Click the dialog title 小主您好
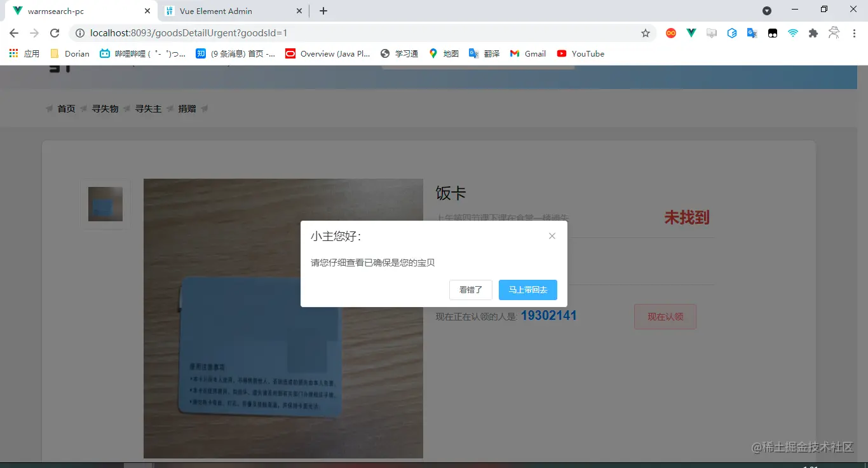This screenshot has width=868, height=468. [x=336, y=237]
